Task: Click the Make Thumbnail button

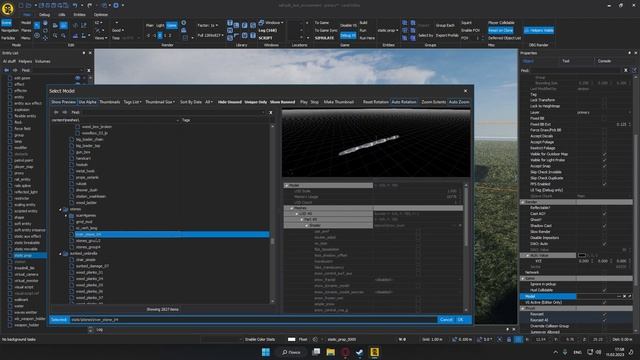Action: (x=339, y=102)
